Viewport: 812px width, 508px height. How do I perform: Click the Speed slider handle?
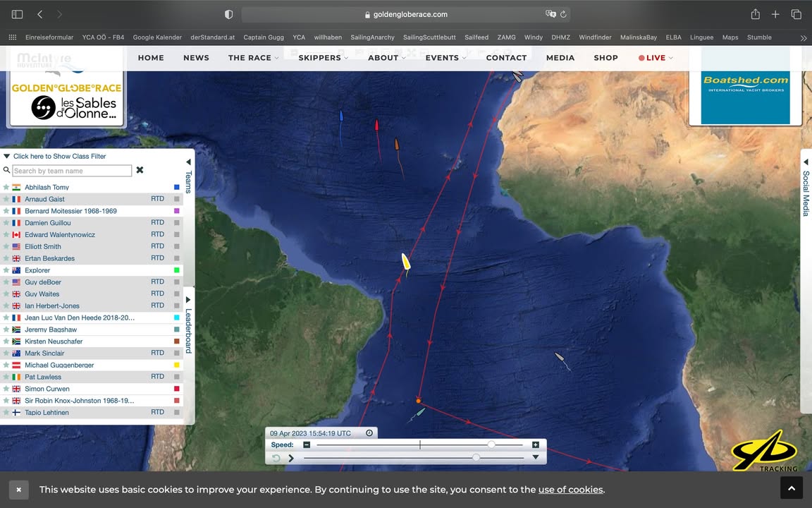pos(491,445)
